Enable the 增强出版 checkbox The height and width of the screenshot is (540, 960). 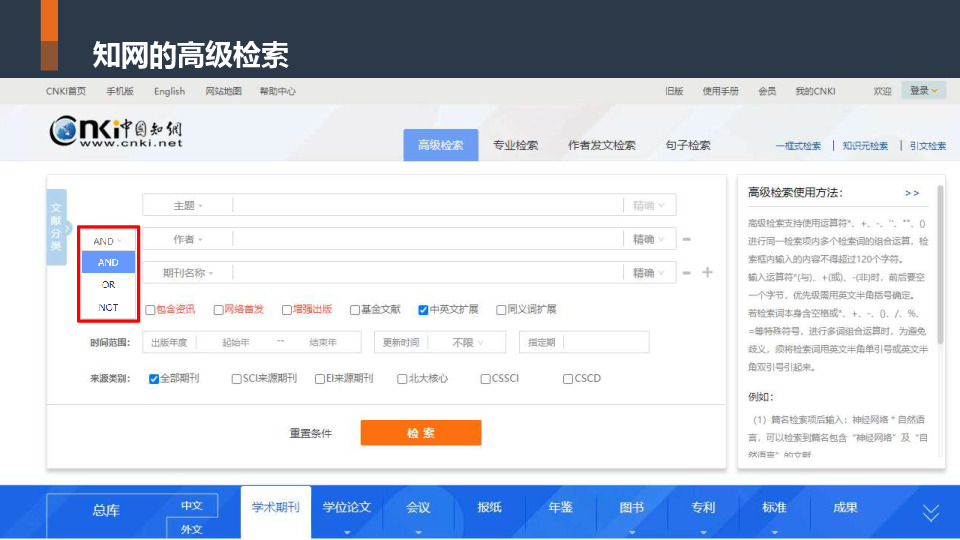[287, 310]
